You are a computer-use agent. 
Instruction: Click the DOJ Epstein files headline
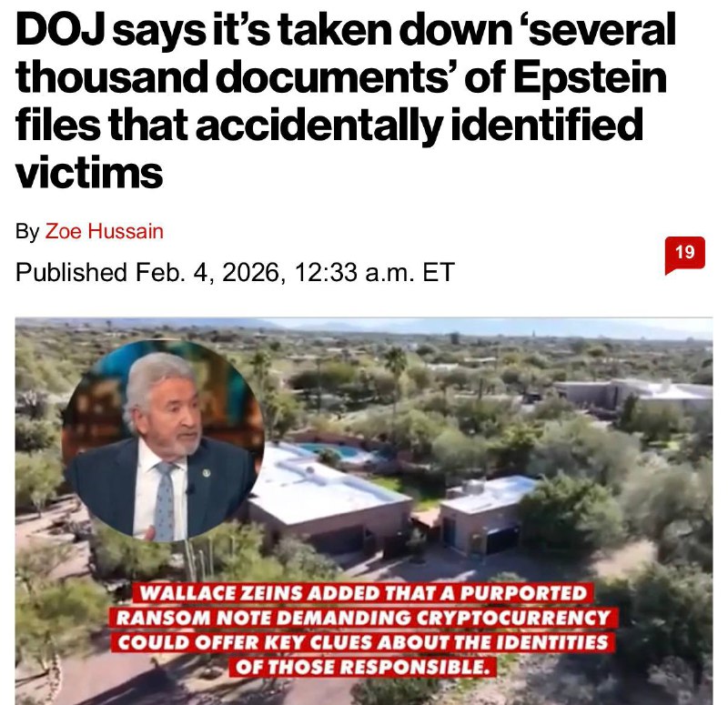coord(346,101)
